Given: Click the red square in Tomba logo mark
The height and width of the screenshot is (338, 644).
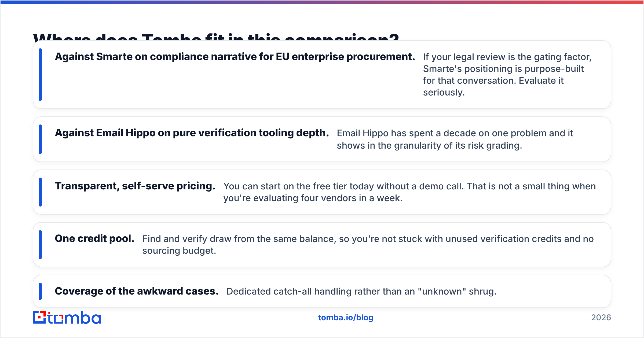Looking at the screenshot, I should [40, 317].
